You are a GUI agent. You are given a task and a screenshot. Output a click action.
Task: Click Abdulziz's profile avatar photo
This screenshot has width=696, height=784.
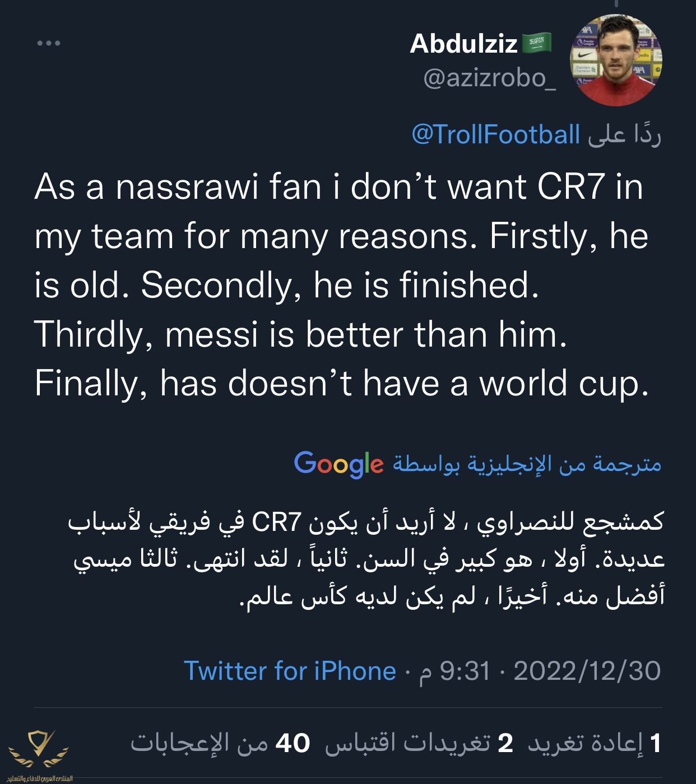point(616,60)
